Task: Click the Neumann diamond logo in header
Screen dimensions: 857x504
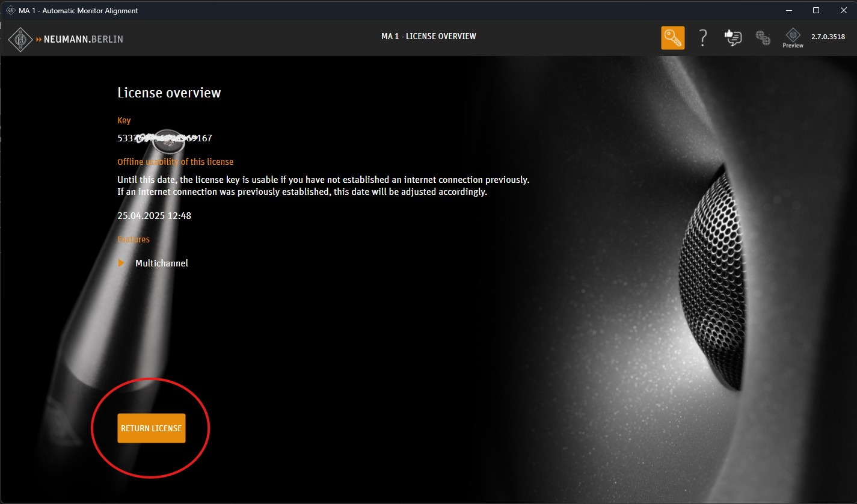Action: tap(20, 39)
